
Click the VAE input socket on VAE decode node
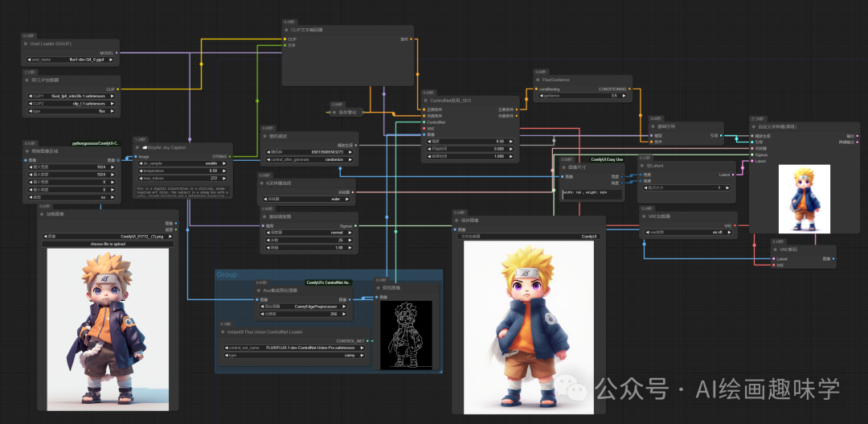coord(773,265)
